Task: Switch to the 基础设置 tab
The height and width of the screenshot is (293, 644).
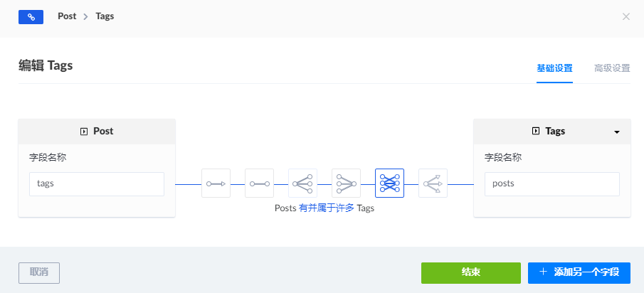Action: (x=554, y=68)
